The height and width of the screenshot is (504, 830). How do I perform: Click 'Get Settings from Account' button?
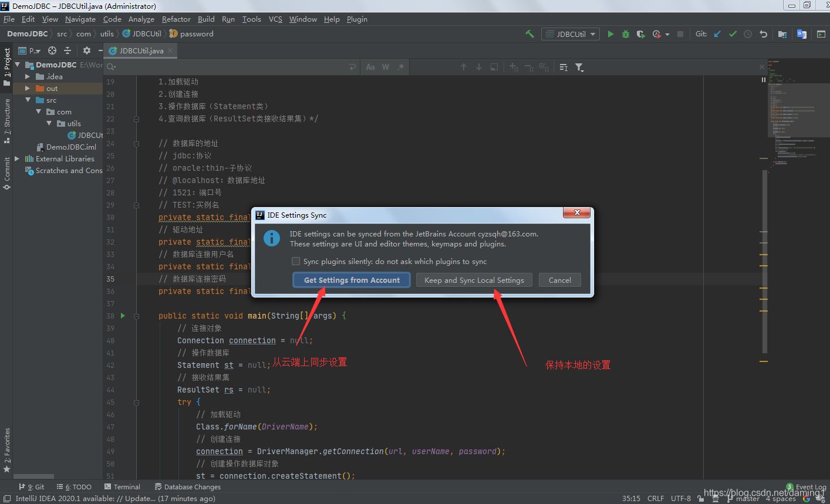(x=352, y=280)
